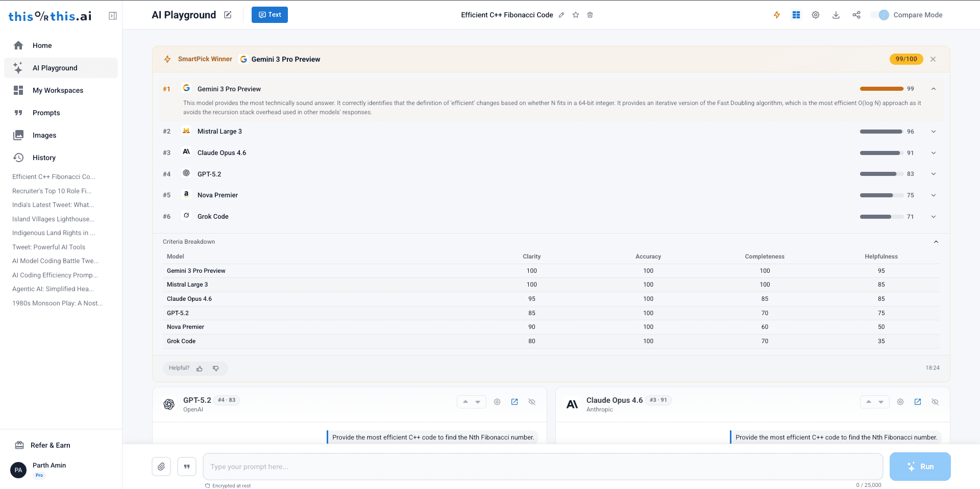Open the share icon in top toolbar

tap(856, 15)
